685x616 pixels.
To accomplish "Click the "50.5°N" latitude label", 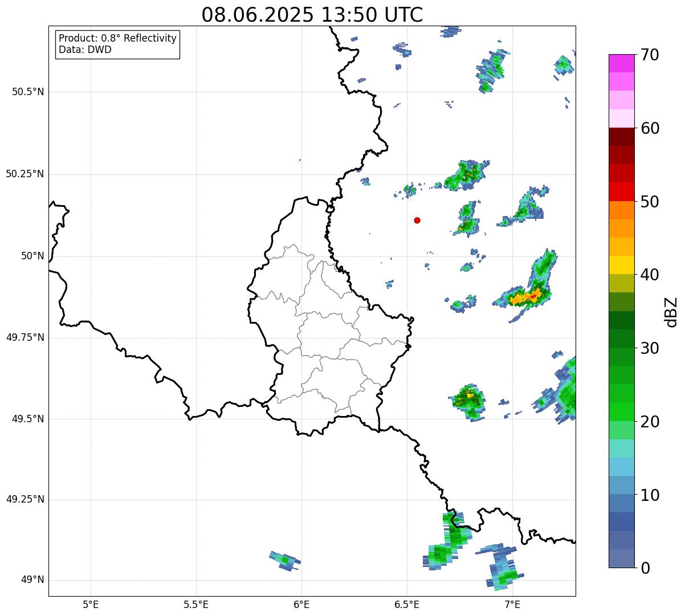I will click(x=28, y=92).
